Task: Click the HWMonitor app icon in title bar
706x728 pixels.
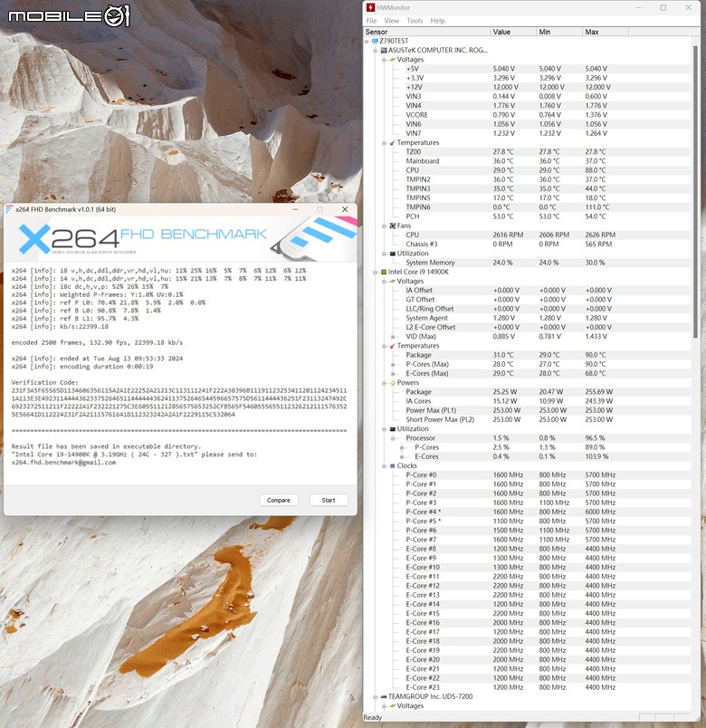Action: pos(370,8)
